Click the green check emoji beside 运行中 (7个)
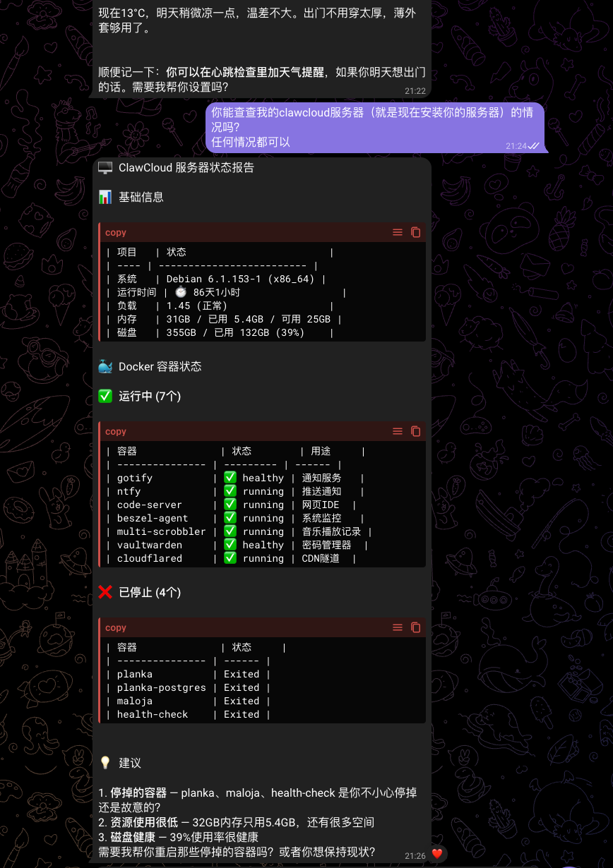The image size is (613, 868). 105,396
